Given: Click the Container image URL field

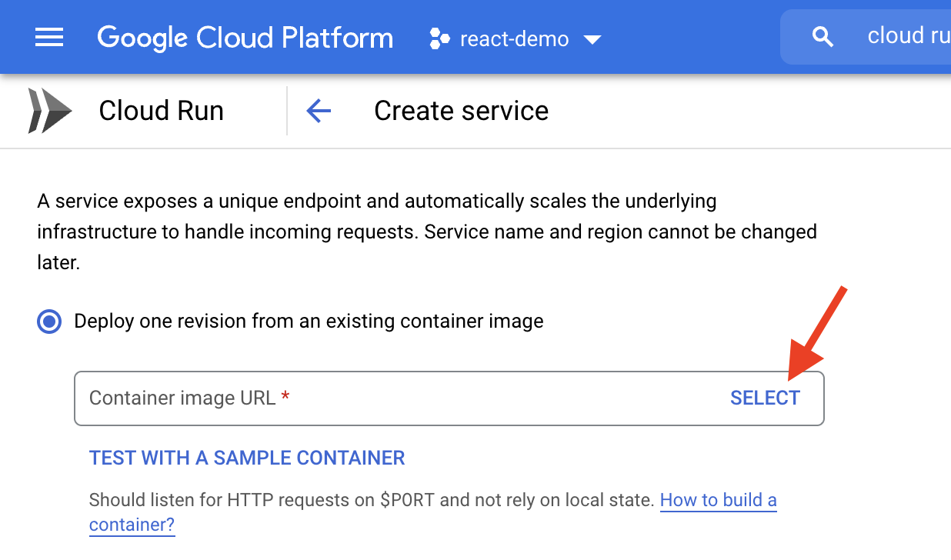Looking at the screenshot, I should 449,398.
